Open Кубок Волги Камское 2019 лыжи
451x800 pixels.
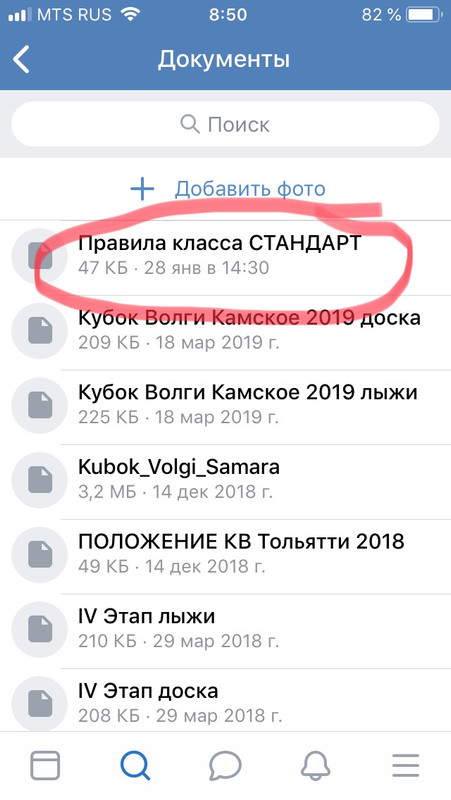pyautogui.click(x=226, y=407)
